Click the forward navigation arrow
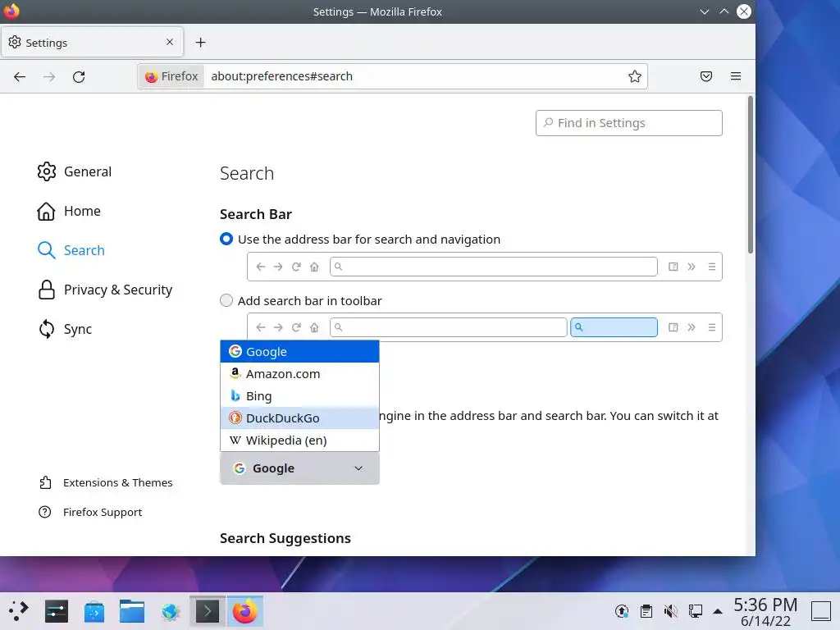The height and width of the screenshot is (630, 840). pos(49,76)
